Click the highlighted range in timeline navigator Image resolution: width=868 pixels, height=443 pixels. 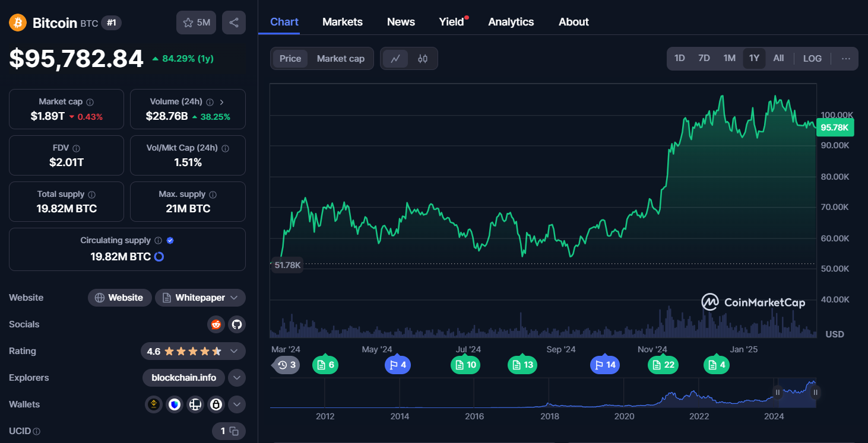797,393
